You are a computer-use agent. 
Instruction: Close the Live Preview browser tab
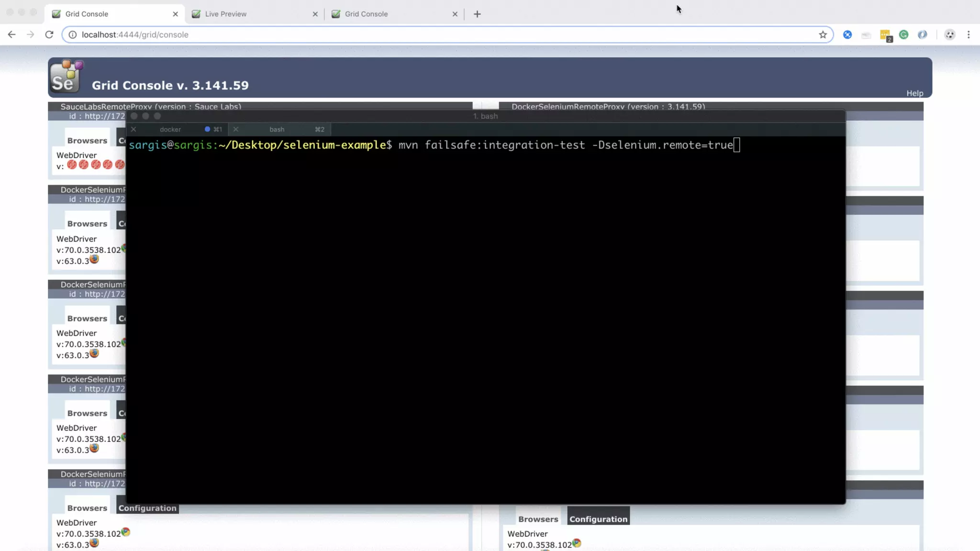click(315, 14)
